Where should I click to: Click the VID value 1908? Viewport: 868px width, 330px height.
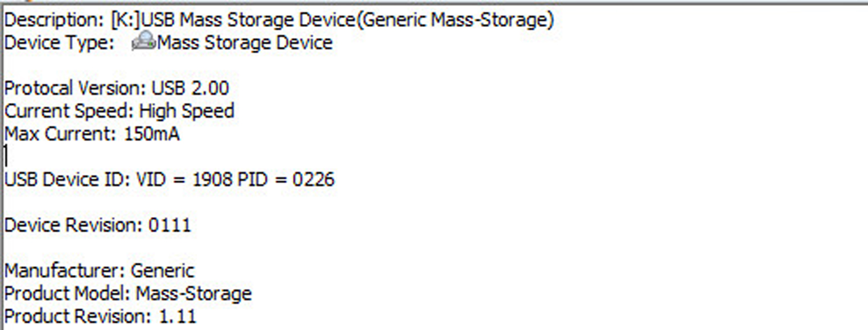(212, 179)
